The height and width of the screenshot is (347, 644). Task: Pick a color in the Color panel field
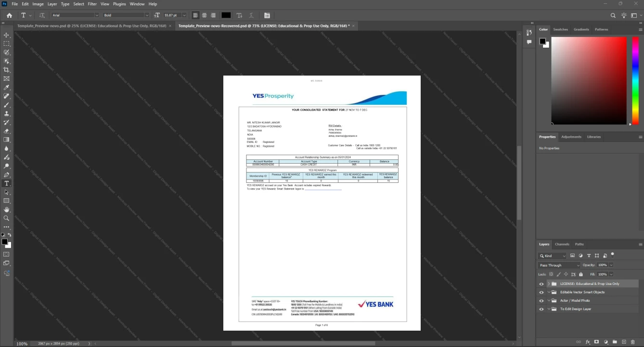[x=589, y=81]
